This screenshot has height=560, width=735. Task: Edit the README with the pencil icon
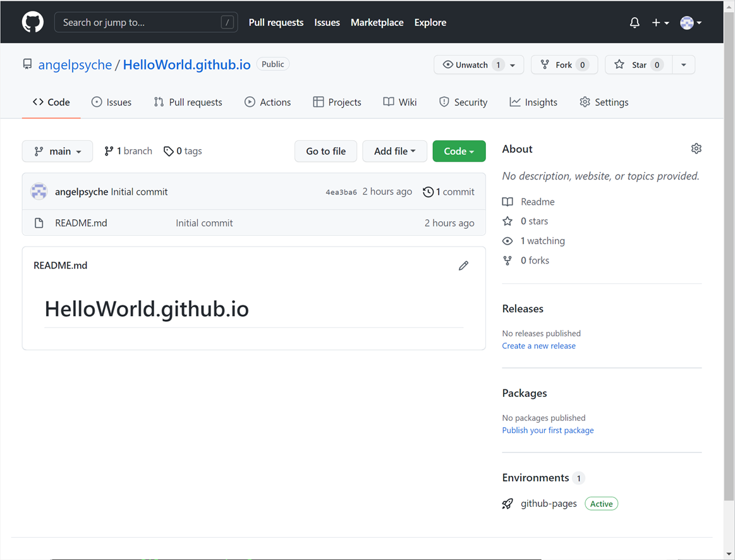point(464,265)
